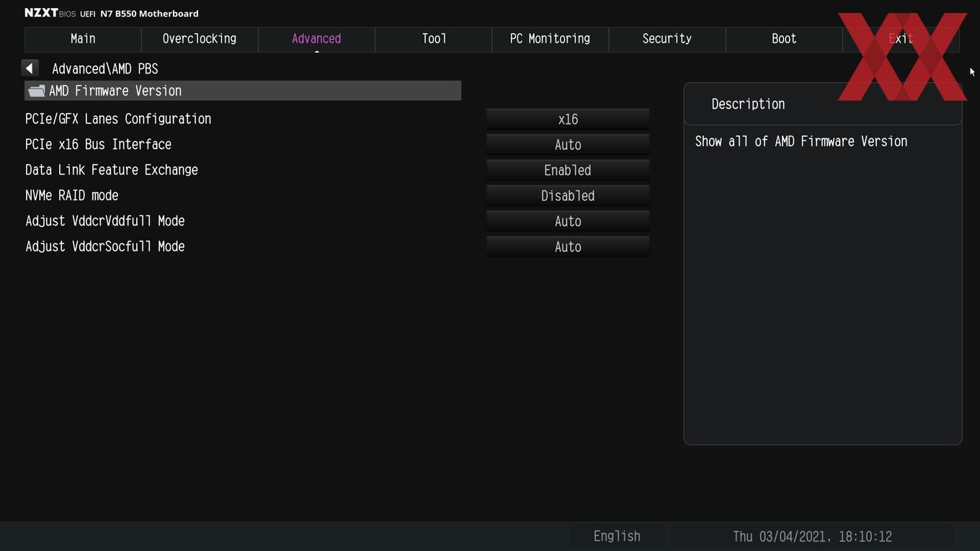Switch to the Security tab
This screenshot has width=980, height=551.
point(667,39)
